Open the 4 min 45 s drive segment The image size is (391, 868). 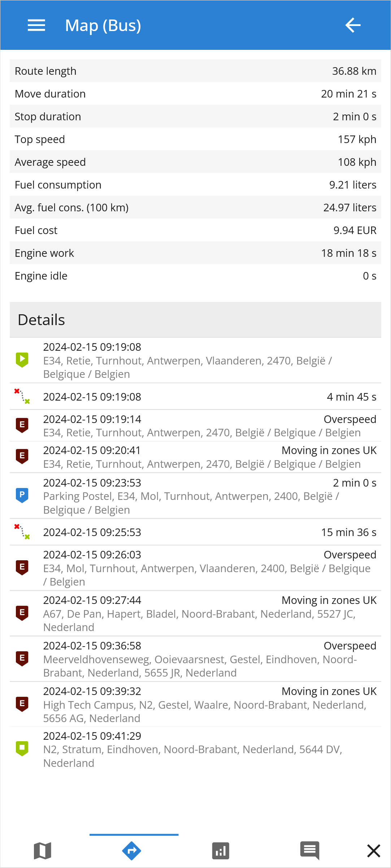tap(195, 397)
